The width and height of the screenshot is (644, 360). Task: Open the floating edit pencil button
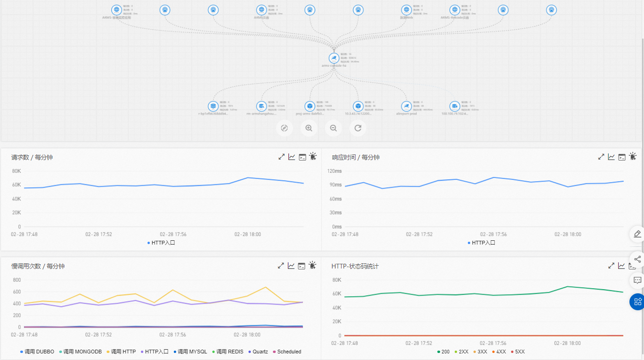pyautogui.click(x=637, y=234)
